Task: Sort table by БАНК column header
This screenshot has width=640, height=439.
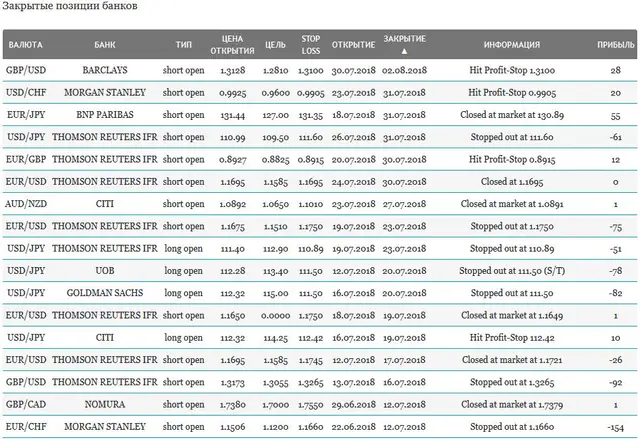Action: (x=105, y=44)
